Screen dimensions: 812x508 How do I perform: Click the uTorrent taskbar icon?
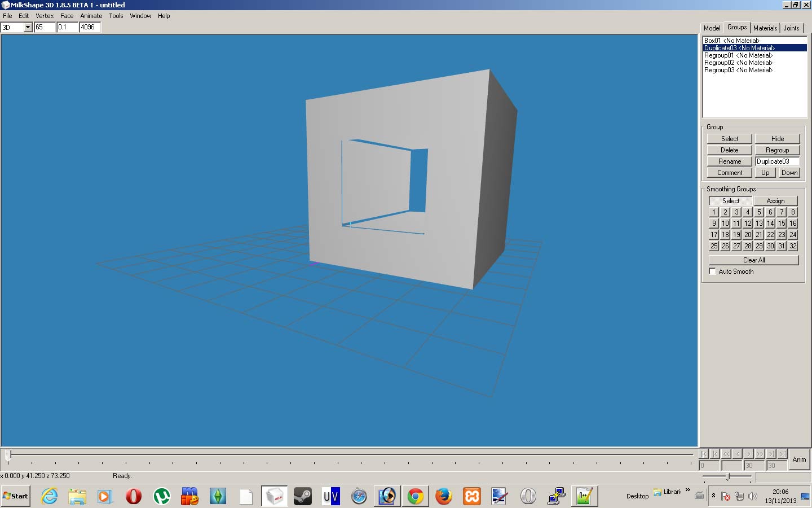pyautogui.click(x=162, y=496)
